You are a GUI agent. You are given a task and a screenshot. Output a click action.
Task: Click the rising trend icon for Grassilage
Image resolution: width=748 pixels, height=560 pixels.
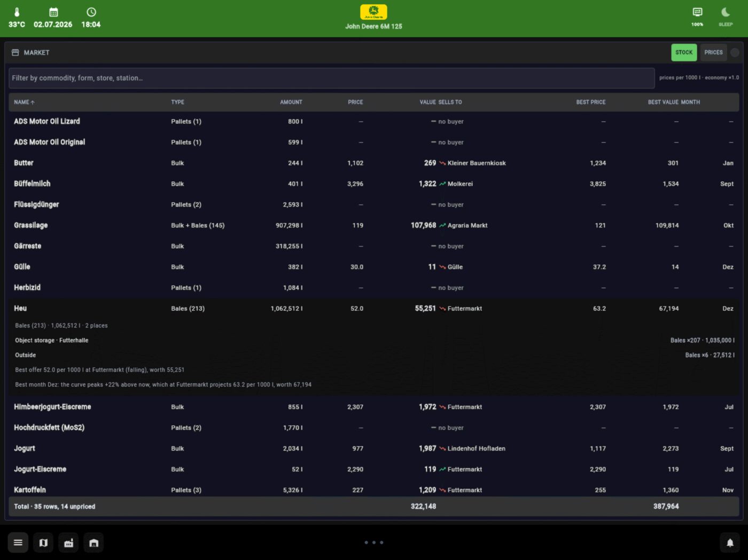pyautogui.click(x=442, y=226)
